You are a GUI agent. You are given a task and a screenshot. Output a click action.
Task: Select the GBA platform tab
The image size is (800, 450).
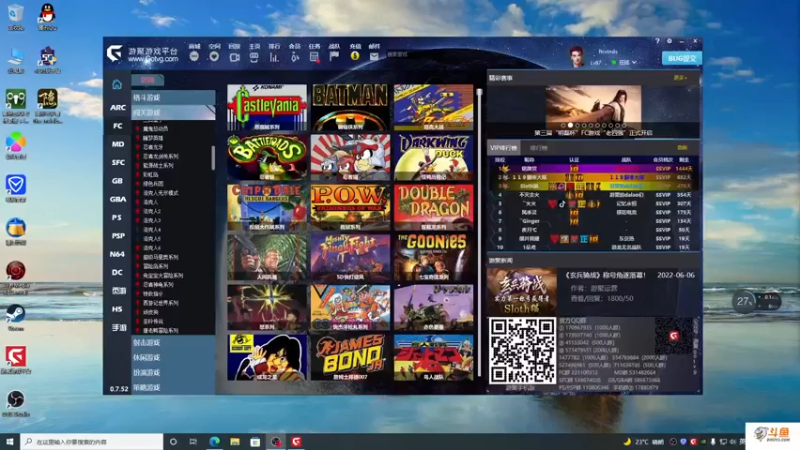click(118, 199)
